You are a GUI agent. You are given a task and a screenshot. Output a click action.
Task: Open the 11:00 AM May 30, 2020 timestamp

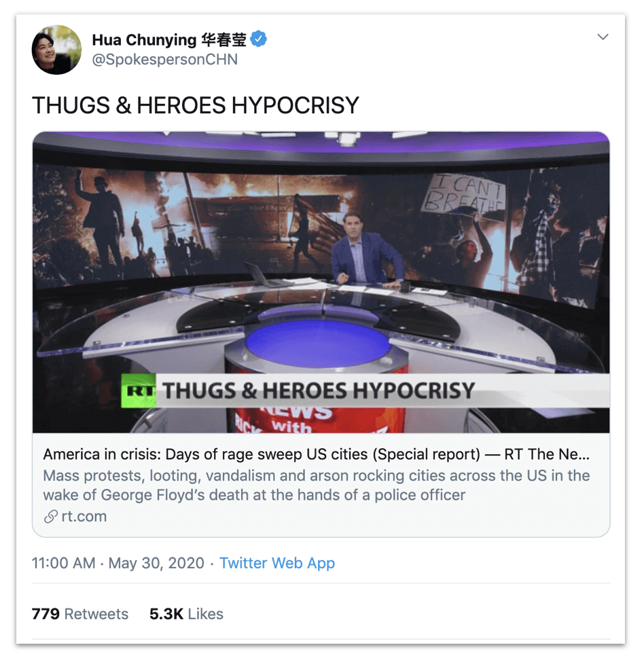(118, 563)
